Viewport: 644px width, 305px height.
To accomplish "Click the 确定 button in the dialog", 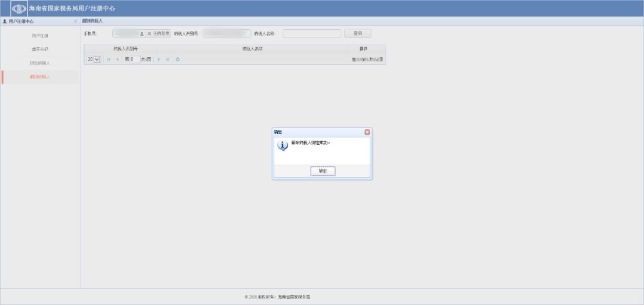I will click(323, 171).
